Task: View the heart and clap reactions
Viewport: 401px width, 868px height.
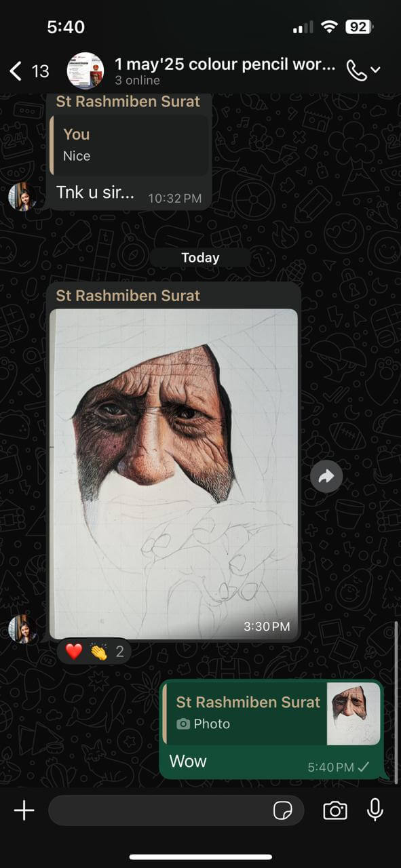Action: [94, 652]
